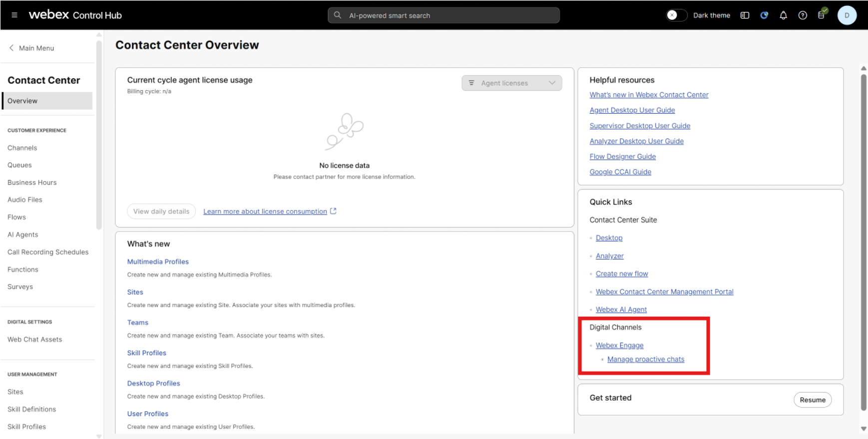Open the Webex AI assistant icon

pyautogui.click(x=764, y=15)
